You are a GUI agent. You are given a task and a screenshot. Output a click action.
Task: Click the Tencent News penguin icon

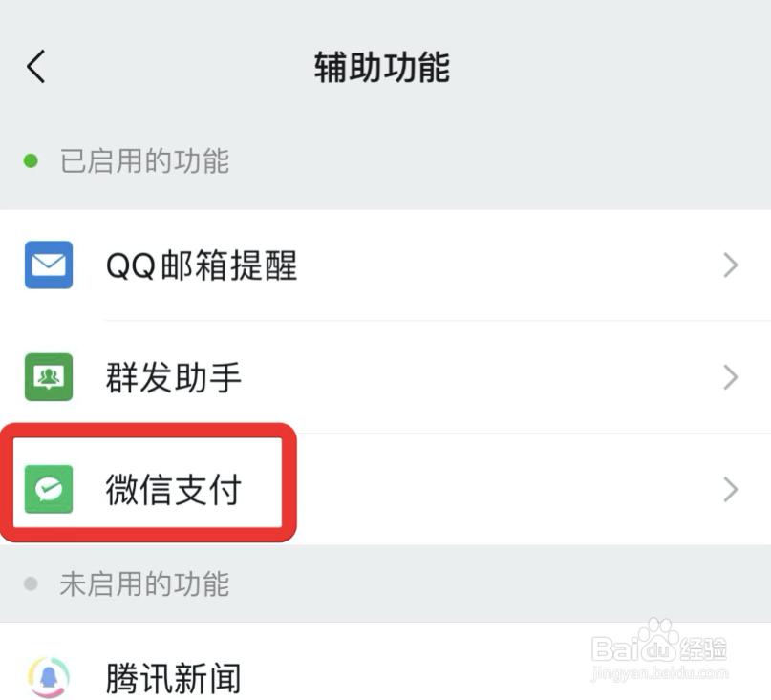click(x=49, y=678)
